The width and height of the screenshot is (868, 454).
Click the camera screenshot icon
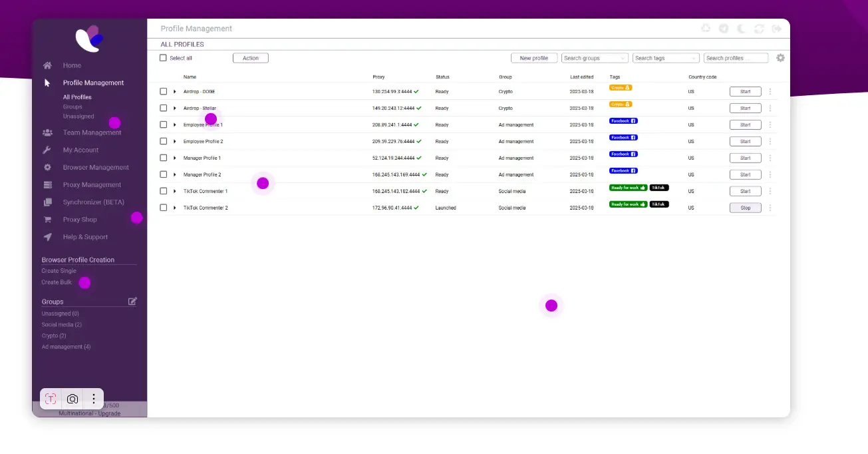tap(72, 399)
